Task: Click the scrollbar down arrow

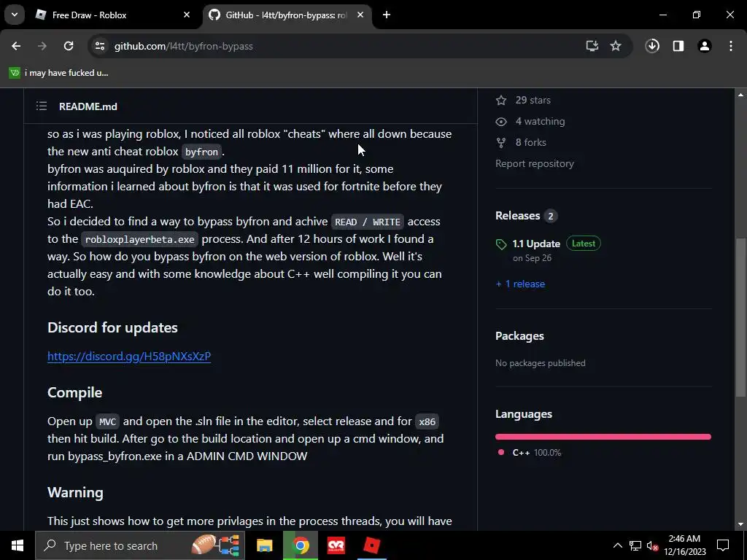Action: pos(740,524)
